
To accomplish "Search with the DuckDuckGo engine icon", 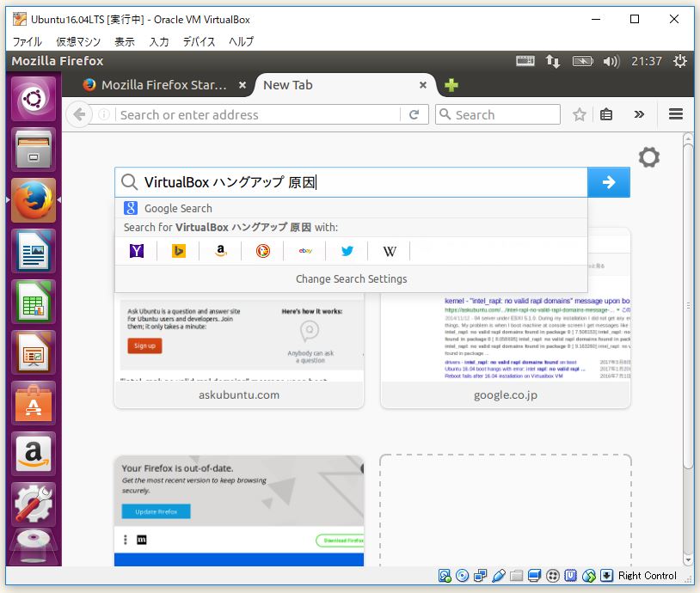I will pyautogui.click(x=263, y=251).
